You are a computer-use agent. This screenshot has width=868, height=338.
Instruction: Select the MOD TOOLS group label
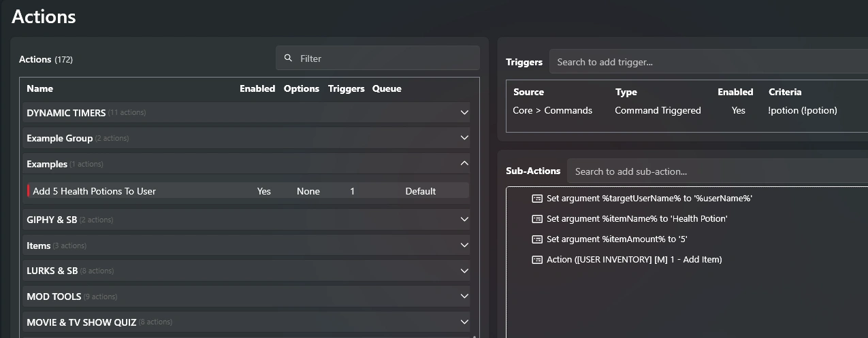(x=54, y=297)
